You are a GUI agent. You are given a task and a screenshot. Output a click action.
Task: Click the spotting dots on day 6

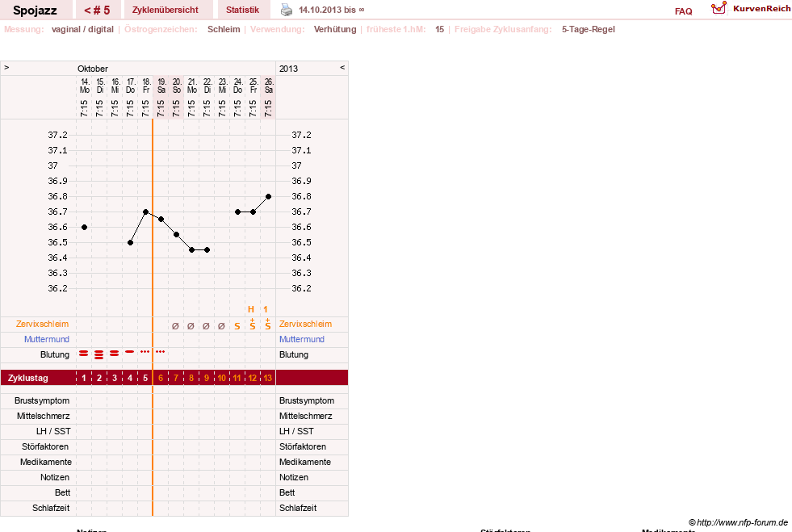tap(160, 351)
